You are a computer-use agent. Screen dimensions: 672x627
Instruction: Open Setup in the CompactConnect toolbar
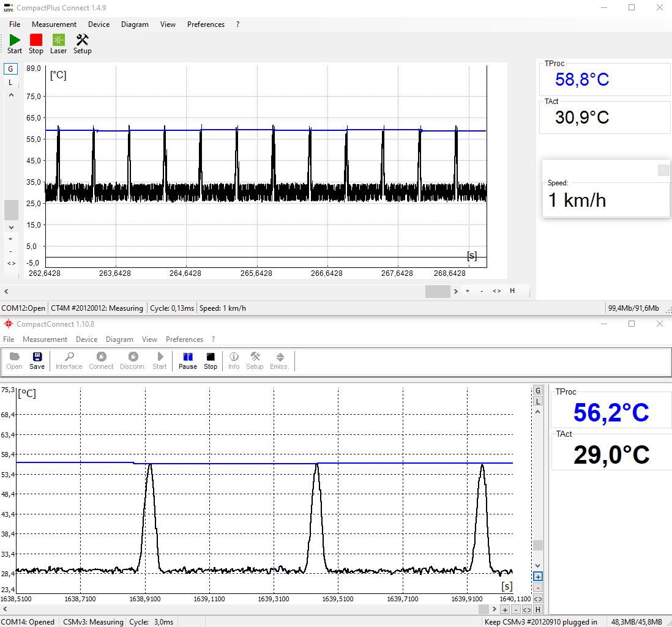click(x=255, y=360)
